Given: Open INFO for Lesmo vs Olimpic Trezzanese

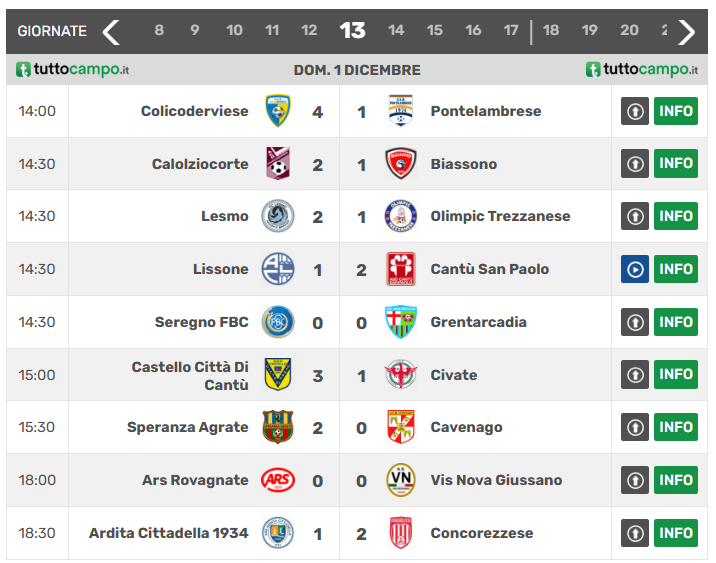Looking at the screenshot, I should tap(676, 216).
